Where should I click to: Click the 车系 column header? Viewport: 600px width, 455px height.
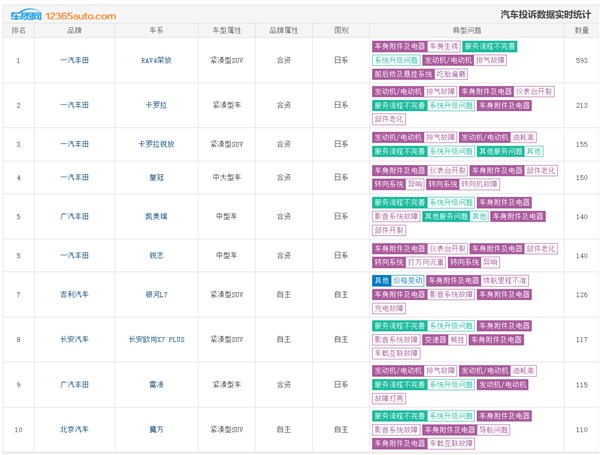pos(156,31)
